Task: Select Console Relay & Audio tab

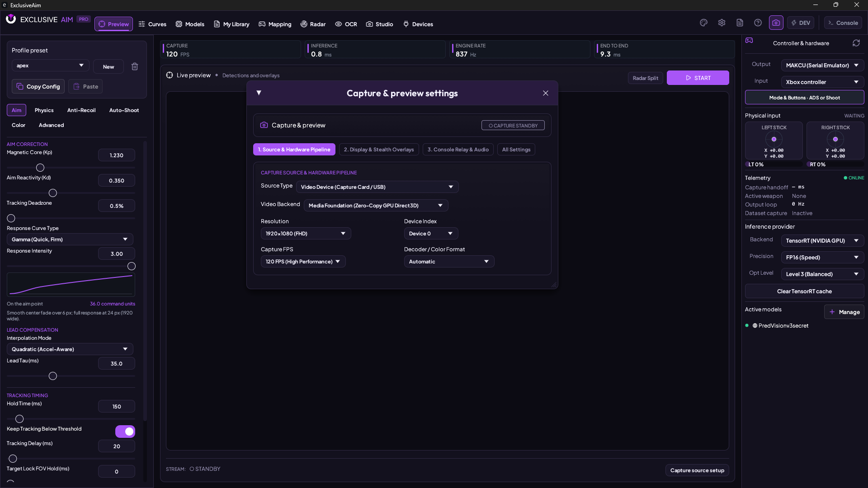Action: (458, 150)
